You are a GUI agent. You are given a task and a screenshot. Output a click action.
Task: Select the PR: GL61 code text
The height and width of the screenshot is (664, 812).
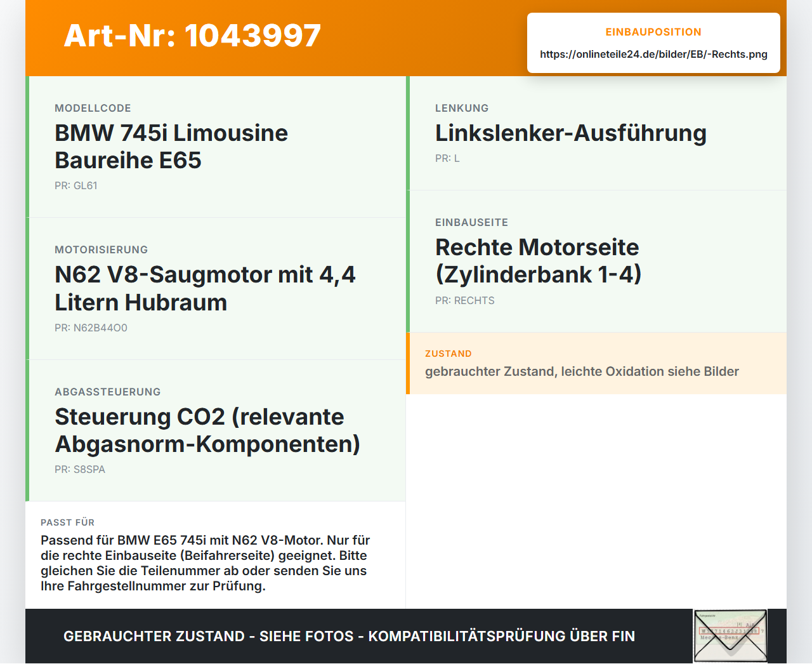[76, 186]
